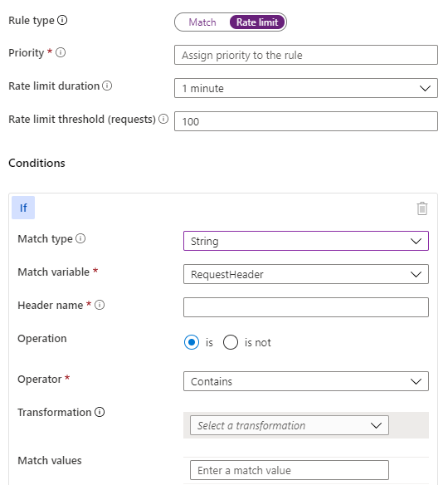The width and height of the screenshot is (448, 485).
Task: Open the Select a transformation dropdown
Action: (x=290, y=425)
